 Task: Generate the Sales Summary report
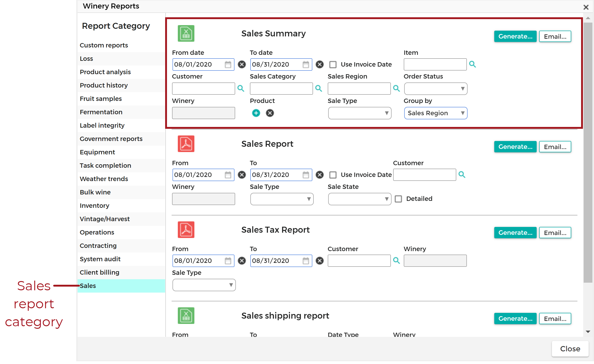coord(515,36)
